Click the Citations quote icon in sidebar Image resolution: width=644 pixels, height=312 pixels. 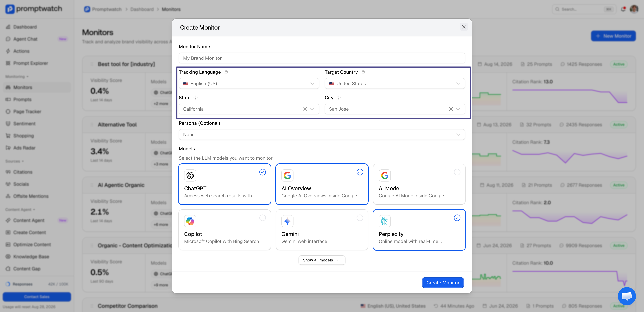[x=8, y=172]
